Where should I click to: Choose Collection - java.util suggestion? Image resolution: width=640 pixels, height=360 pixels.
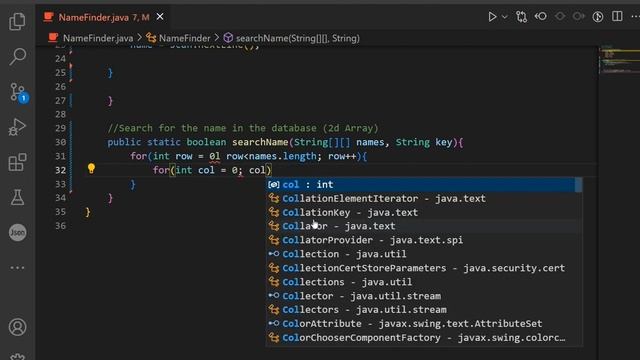(x=424, y=254)
